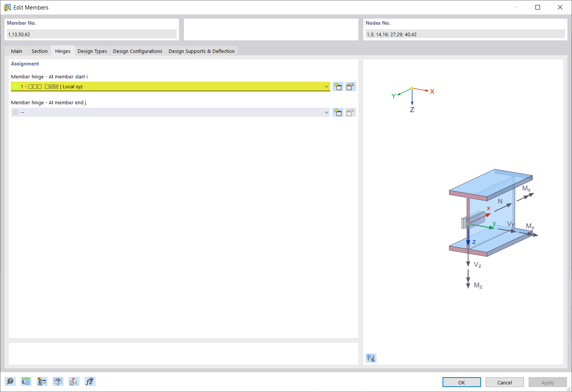Click the yellow color swatch of hinge 1
Screen dimensions: 572x392
16,86
